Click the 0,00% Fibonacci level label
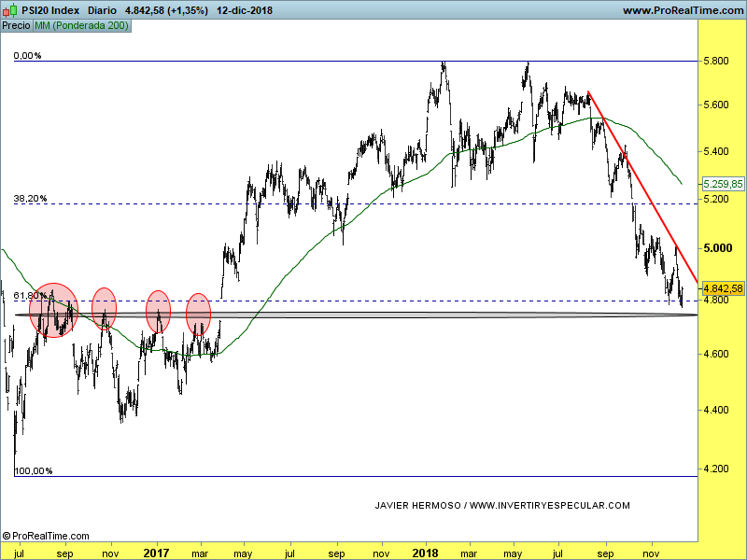 [x=27, y=56]
